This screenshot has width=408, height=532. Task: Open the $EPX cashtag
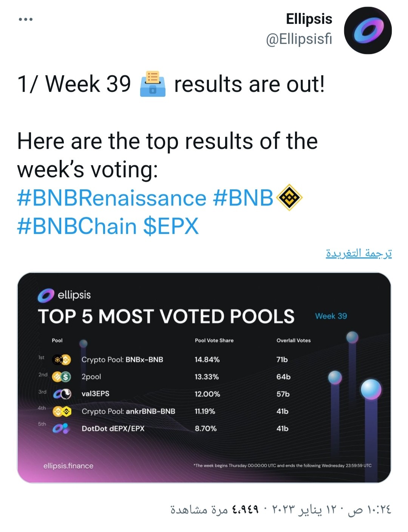pos(171,226)
